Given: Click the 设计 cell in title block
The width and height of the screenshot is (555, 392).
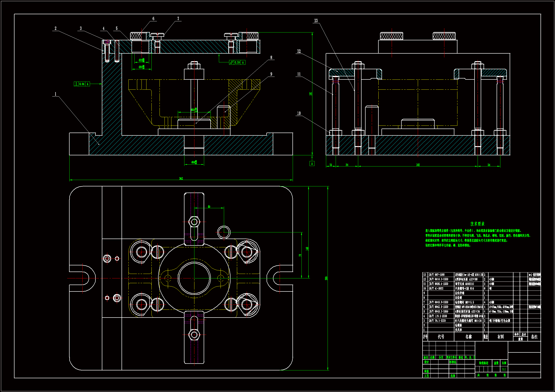Looking at the screenshot, I should tap(426, 362).
